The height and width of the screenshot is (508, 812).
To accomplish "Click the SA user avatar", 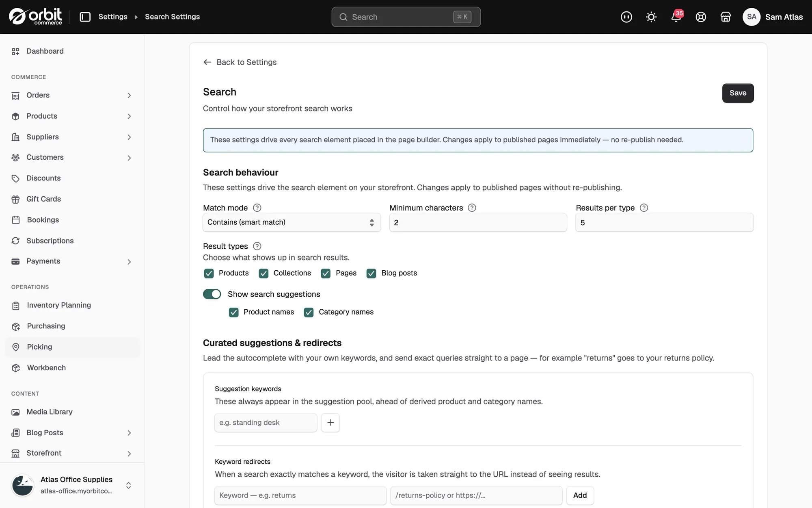I will [x=751, y=17].
